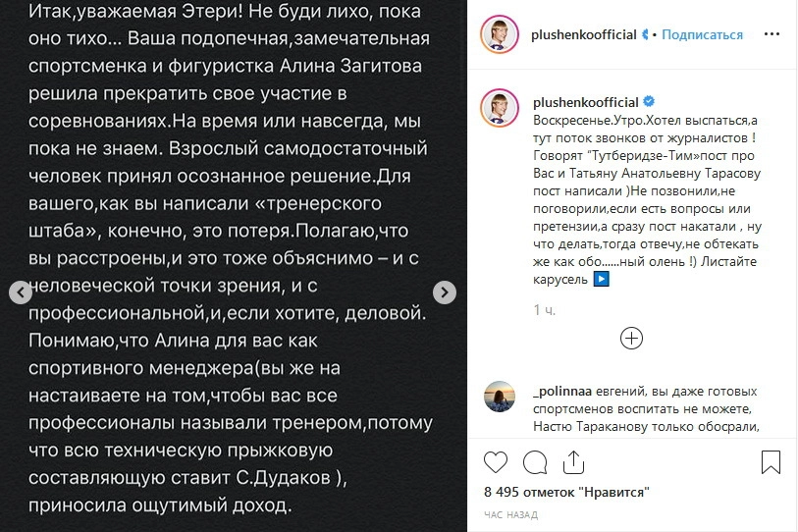Image resolution: width=798 pixels, height=532 pixels.
Task: Share the post via the share icon
Action: coord(572,462)
